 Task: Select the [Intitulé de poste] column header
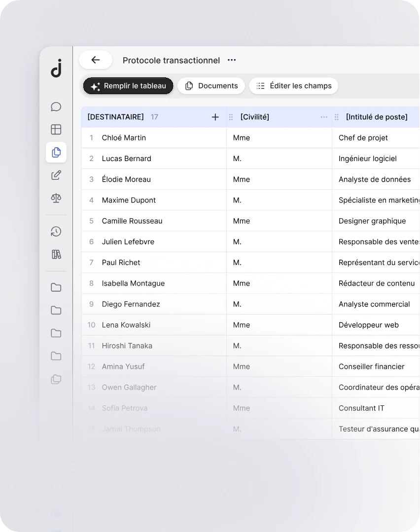pos(376,117)
